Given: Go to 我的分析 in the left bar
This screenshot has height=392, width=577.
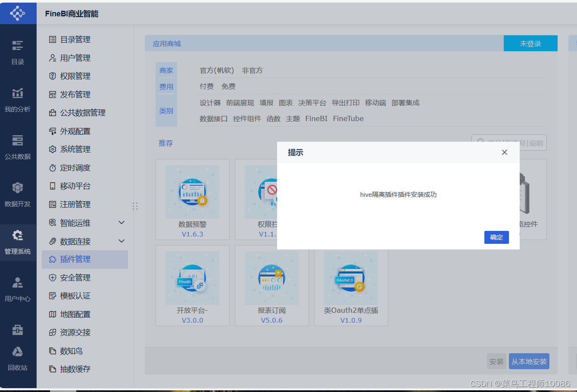Looking at the screenshot, I should (18, 100).
